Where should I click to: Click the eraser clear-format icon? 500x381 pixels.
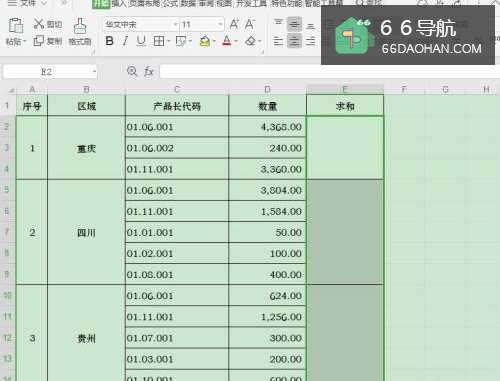coord(251,41)
